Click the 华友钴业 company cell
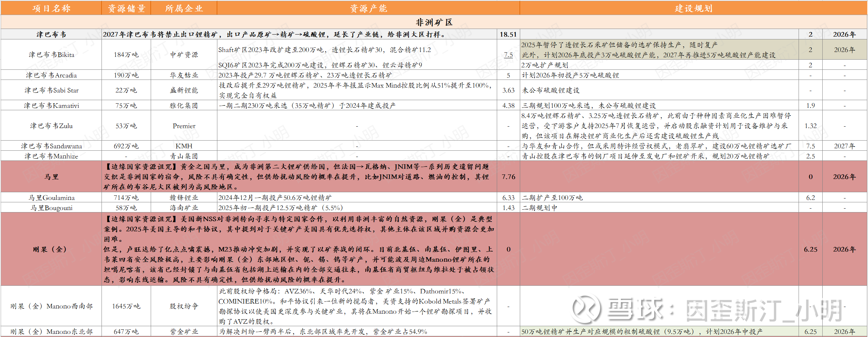Screen dimensions: 868x337 click(184, 75)
